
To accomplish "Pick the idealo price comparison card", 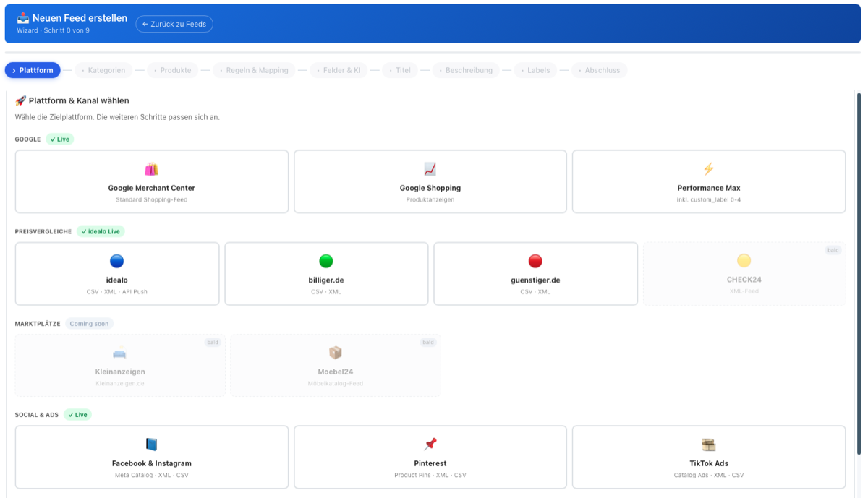I will coord(117,273).
